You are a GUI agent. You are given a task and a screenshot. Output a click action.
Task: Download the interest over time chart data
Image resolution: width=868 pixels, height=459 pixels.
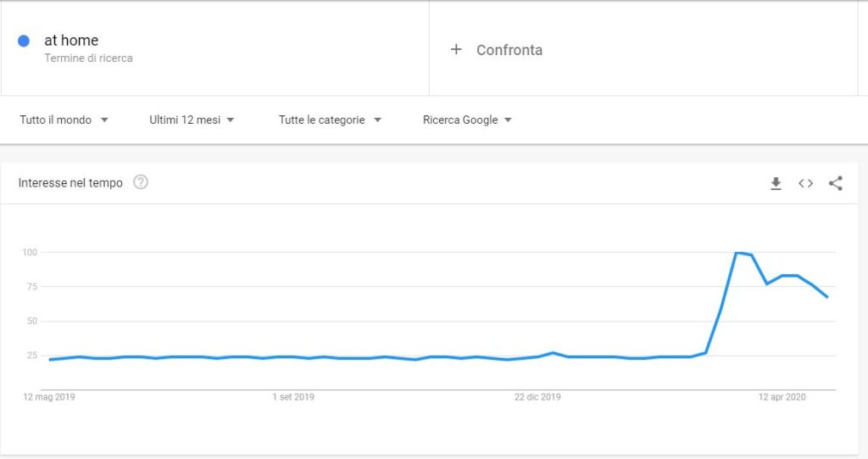776,183
